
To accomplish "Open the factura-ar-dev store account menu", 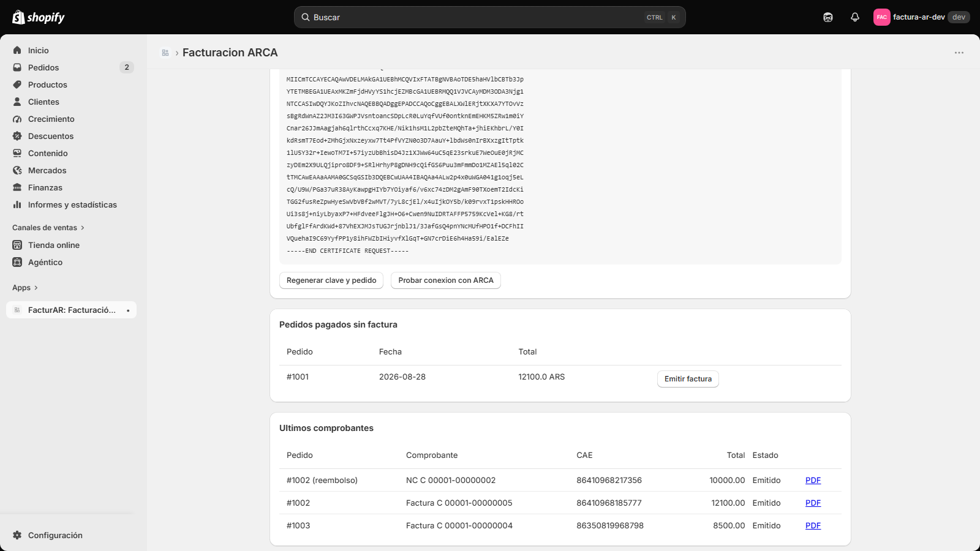I will (x=921, y=17).
